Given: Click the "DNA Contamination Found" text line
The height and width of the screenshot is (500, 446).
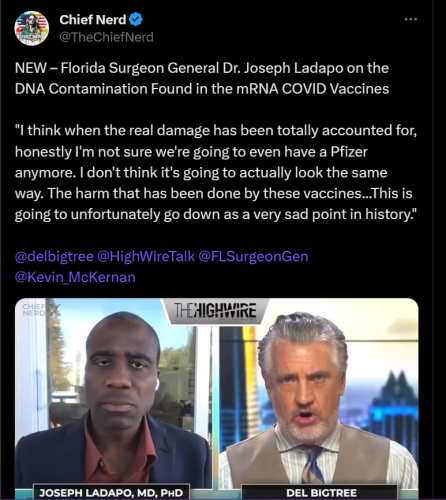Looking at the screenshot, I should pyautogui.click(x=202, y=89).
